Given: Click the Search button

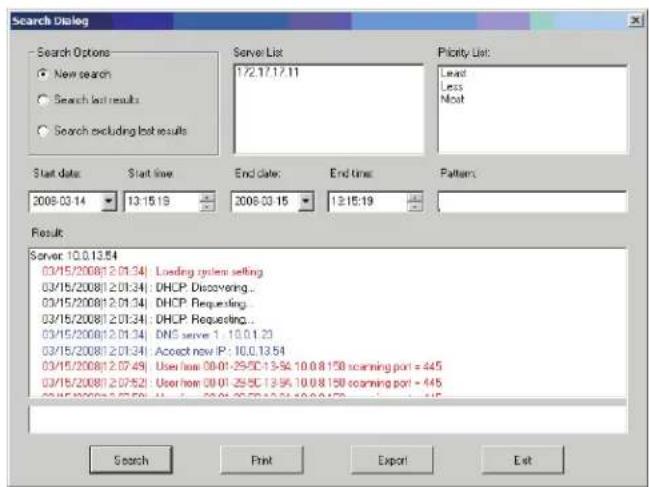Looking at the screenshot, I should tap(131, 460).
